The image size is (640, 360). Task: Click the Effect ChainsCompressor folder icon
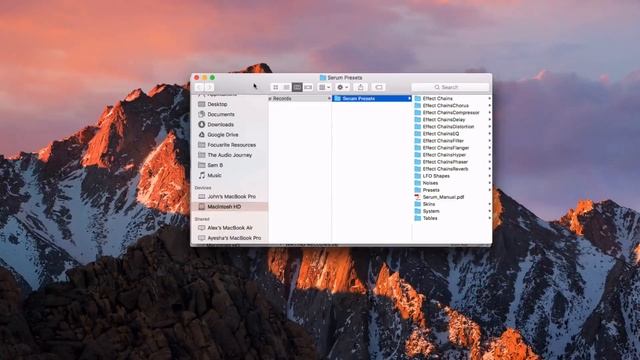pyautogui.click(x=418, y=113)
